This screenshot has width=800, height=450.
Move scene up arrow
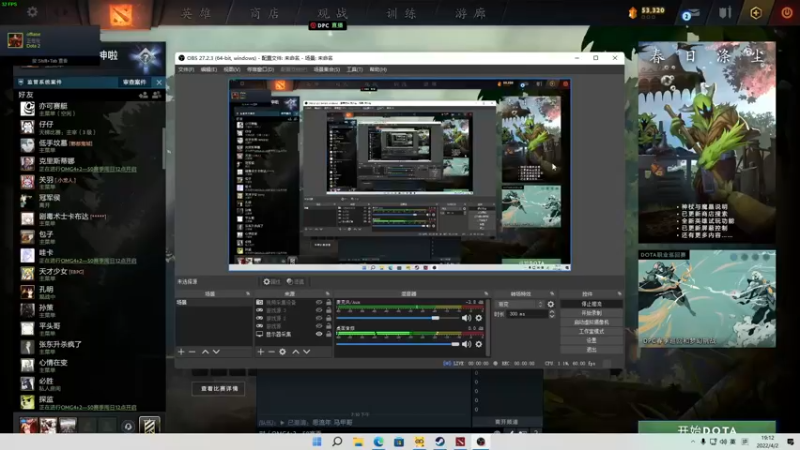(x=205, y=352)
